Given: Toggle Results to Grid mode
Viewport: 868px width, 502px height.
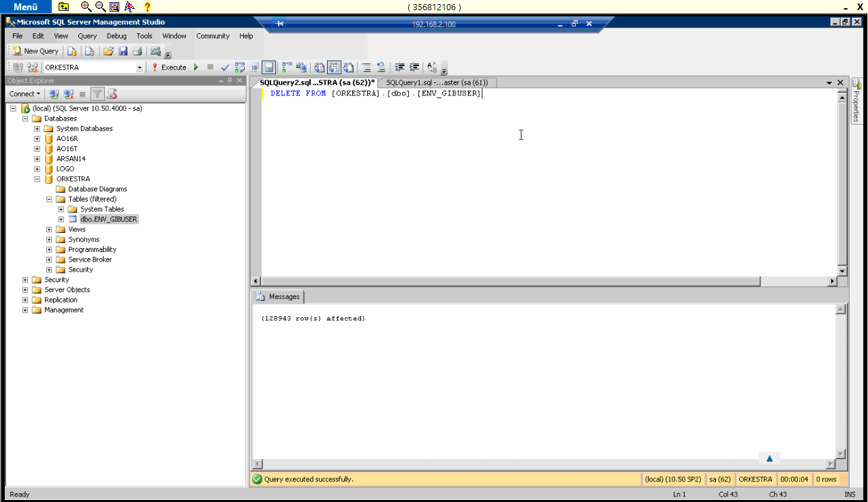Looking at the screenshot, I should point(334,67).
